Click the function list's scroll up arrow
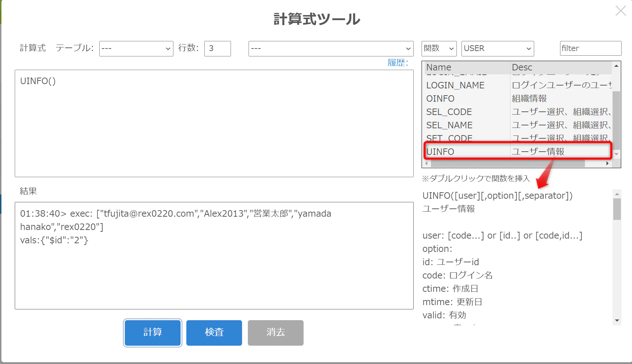 pos(616,66)
